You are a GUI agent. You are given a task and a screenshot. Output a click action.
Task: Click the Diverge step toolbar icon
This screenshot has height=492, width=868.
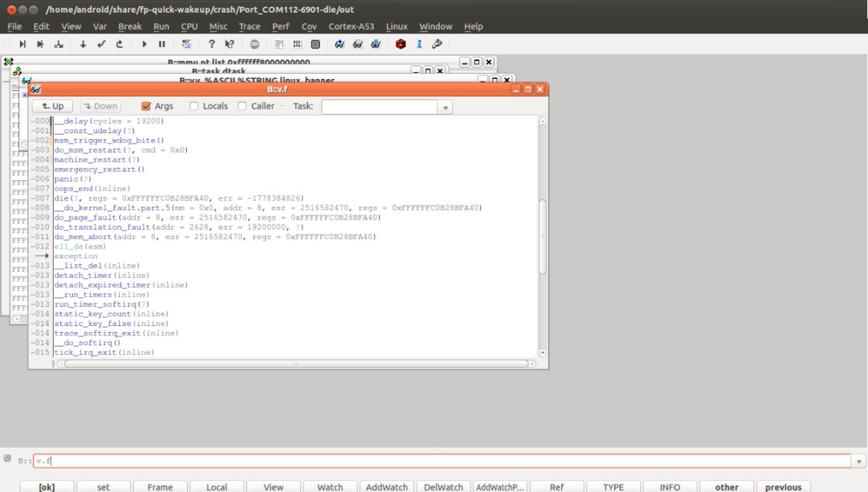point(58,44)
